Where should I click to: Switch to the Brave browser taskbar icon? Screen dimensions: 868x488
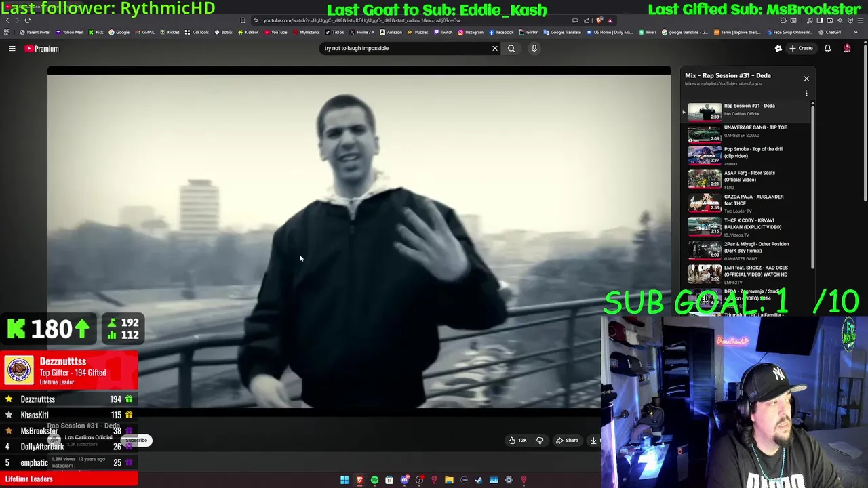[359, 480]
